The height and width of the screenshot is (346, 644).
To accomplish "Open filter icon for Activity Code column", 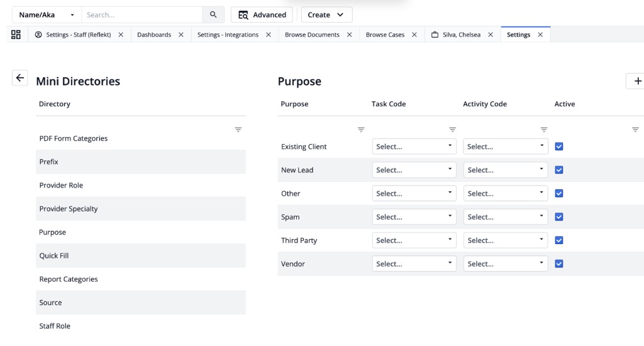I will (x=544, y=130).
